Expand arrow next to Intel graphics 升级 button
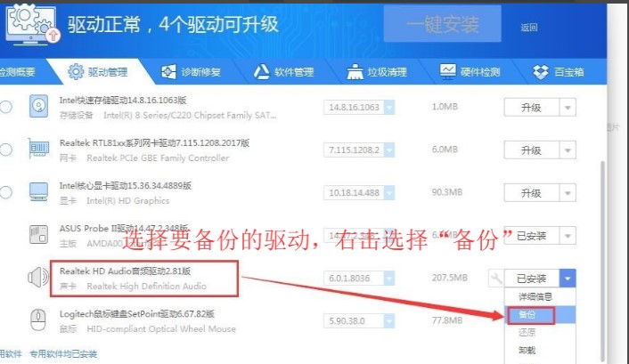Image resolution: width=629 pixels, height=364 pixels. click(x=568, y=193)
